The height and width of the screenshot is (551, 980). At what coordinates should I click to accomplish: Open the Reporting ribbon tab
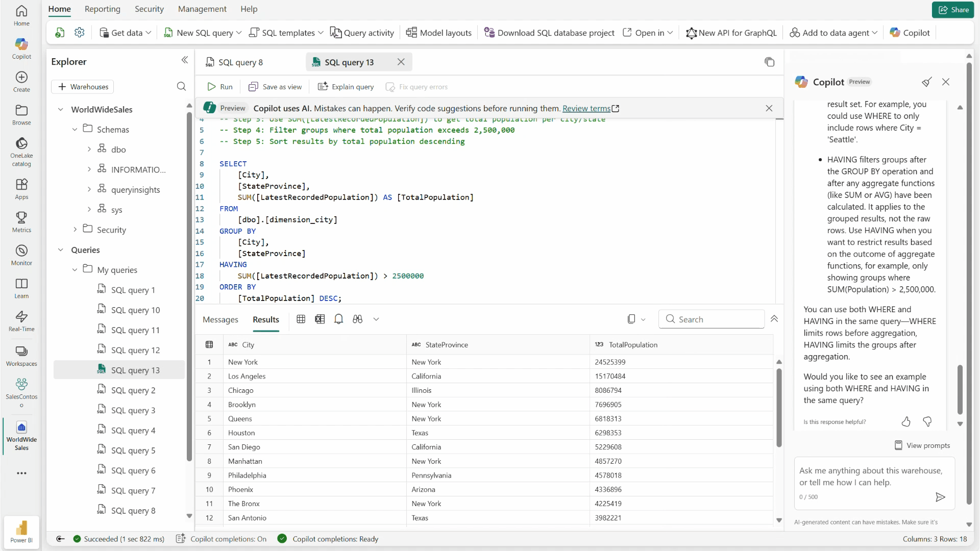103,9
